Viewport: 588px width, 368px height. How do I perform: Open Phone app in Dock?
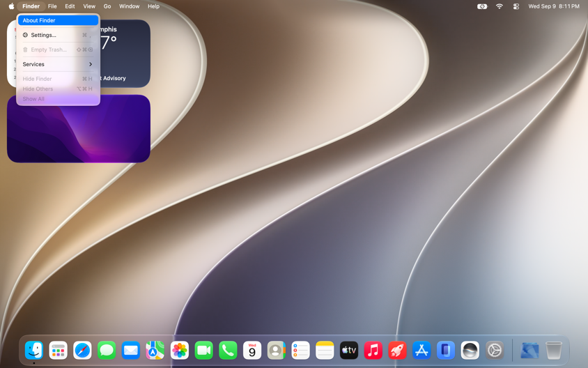tap(228, 351)
